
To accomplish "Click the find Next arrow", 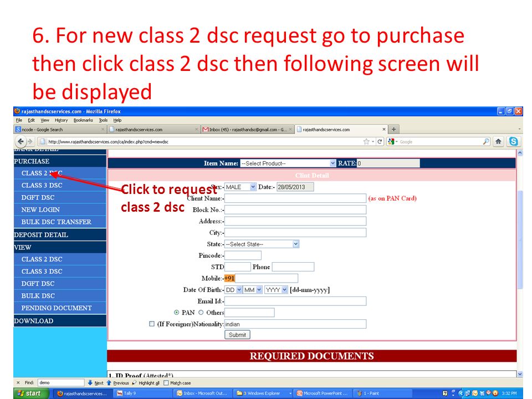I will pyautogui.click(x=95, y=383).
